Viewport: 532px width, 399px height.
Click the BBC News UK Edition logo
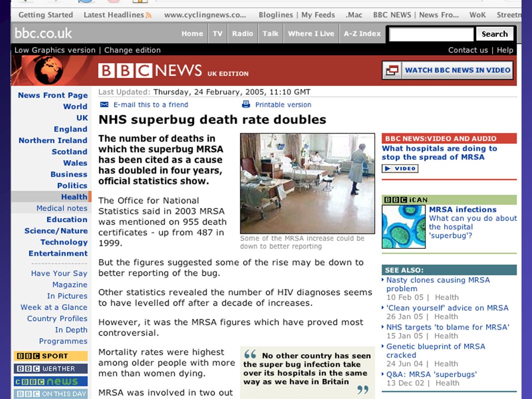point(173,70)
